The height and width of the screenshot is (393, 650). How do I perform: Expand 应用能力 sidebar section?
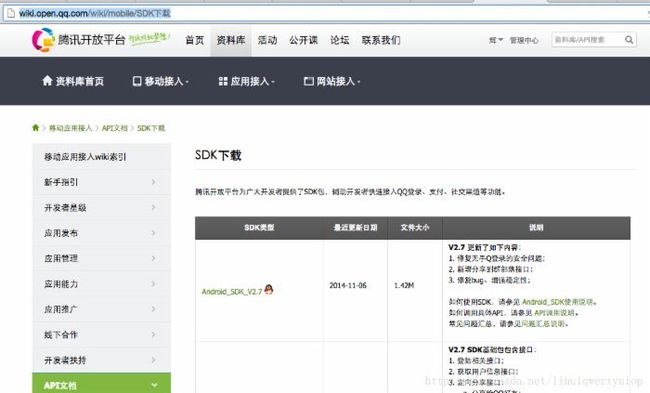102,284
